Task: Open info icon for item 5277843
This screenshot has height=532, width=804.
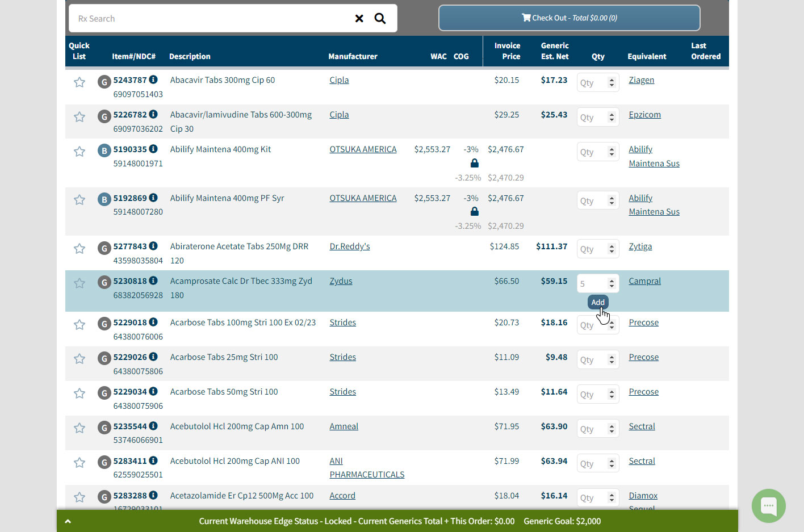Action: tap(153, 246)
